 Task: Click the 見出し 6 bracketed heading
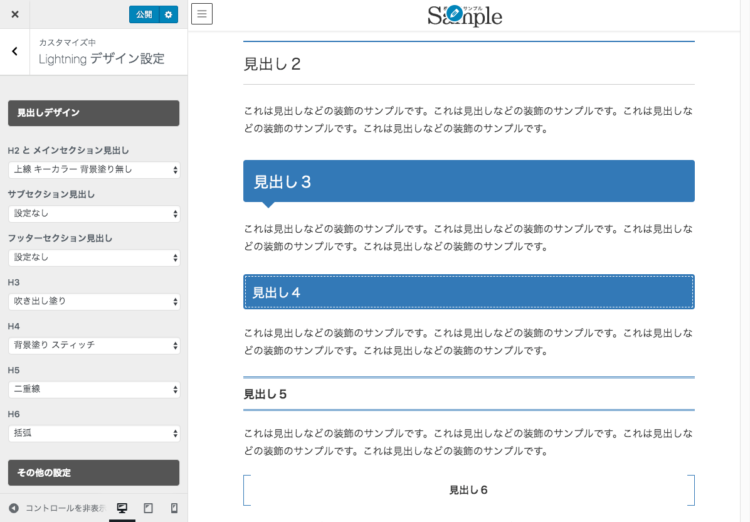coord(469,490)
